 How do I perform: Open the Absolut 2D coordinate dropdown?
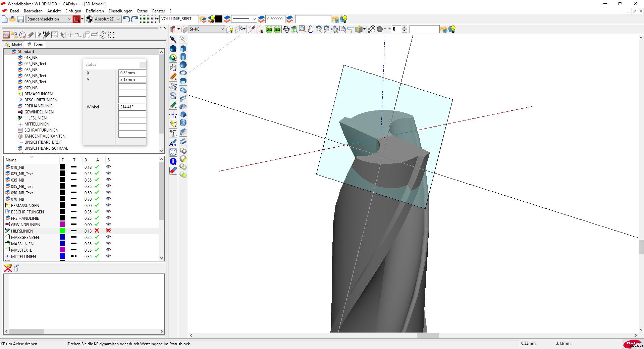(x=118, y=19)
